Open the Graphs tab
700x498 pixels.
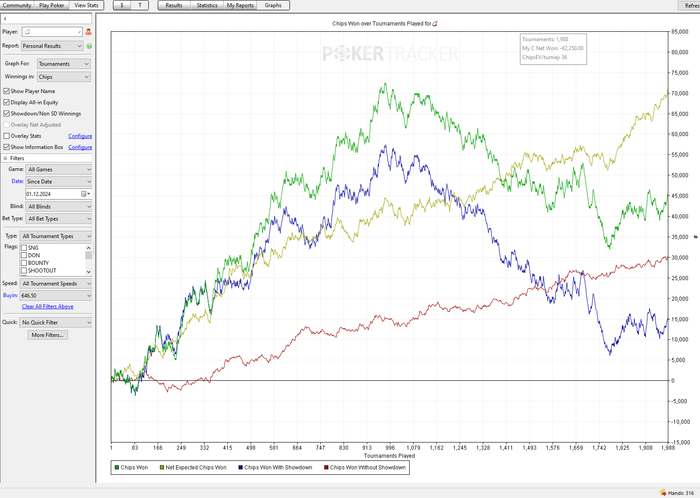[x=273, y=5]
